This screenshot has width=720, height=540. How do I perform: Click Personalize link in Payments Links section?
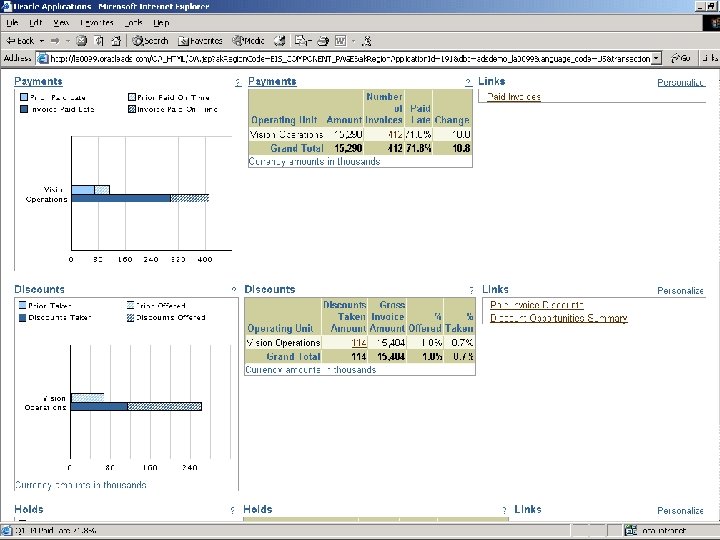(x=681, y=83)
